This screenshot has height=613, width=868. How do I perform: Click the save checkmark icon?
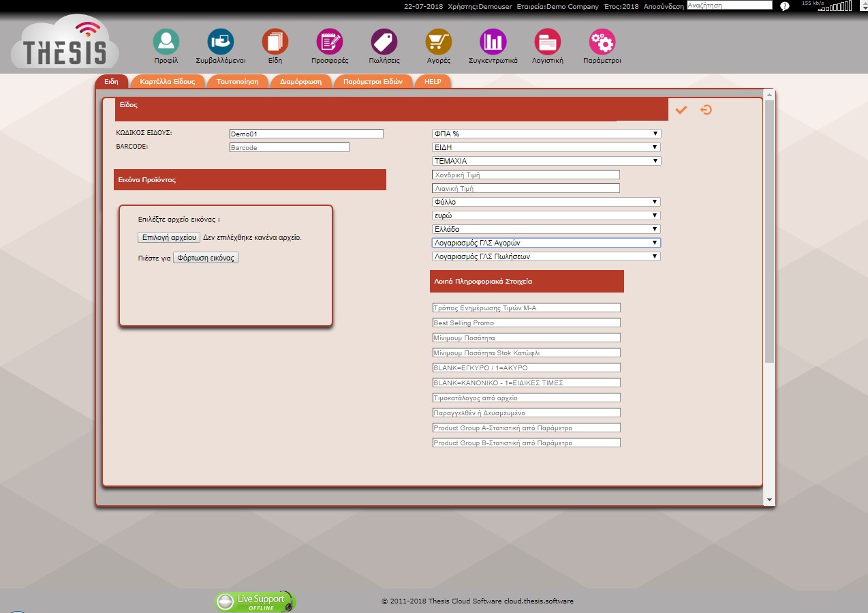click(x=681, y=110)
